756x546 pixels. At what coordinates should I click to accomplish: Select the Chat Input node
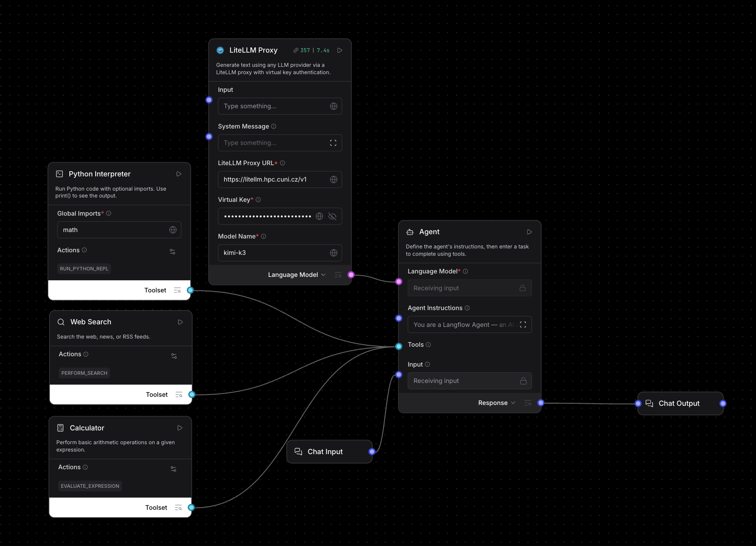(329, 452)
